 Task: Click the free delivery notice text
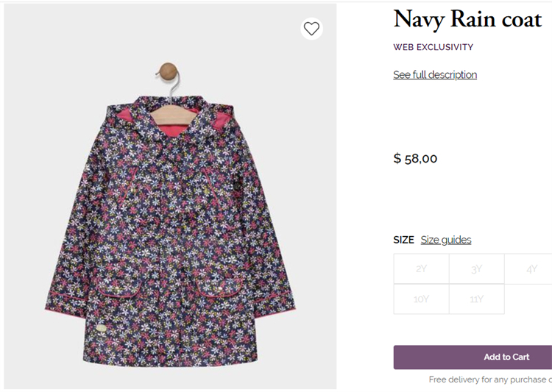click(x=490, y=379)
